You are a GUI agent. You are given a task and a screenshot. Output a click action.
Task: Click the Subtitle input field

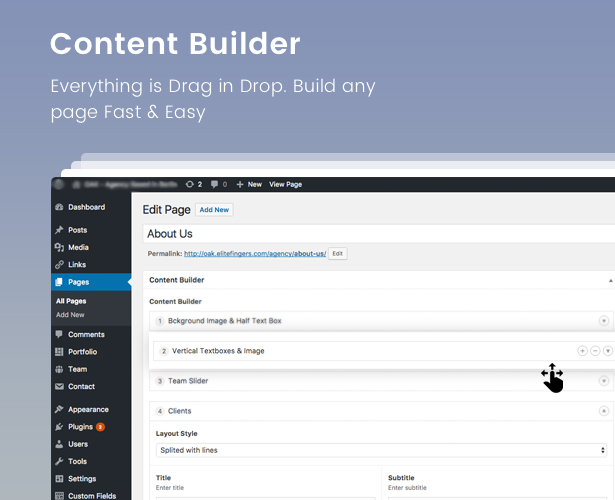[x=497, y=499]
